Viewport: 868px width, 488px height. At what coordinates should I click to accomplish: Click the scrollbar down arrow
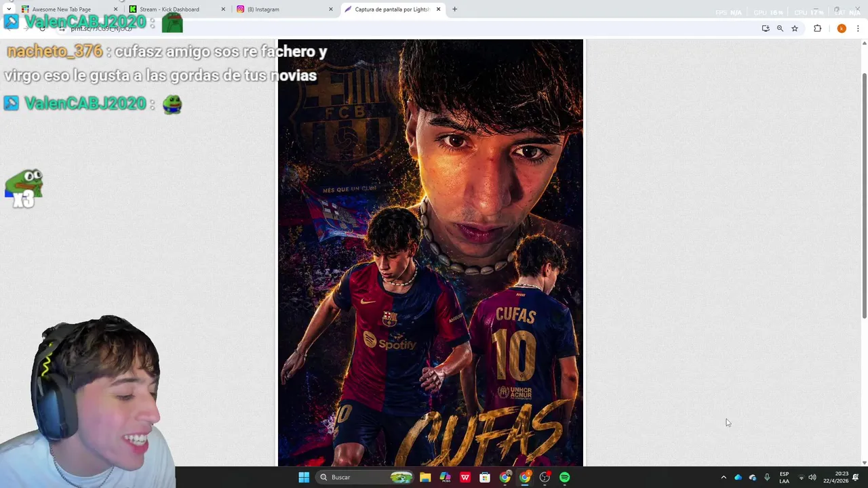864,462
